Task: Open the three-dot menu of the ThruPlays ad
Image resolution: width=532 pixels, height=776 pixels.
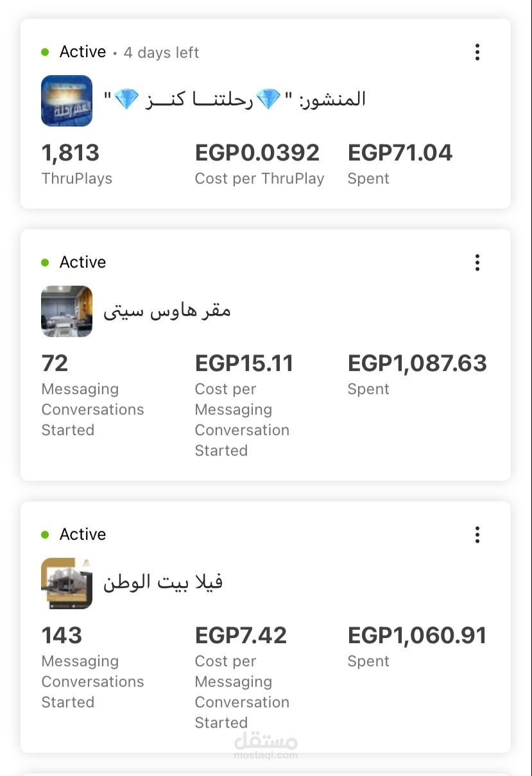Action: pyautogui.click(x=477, y=52)
